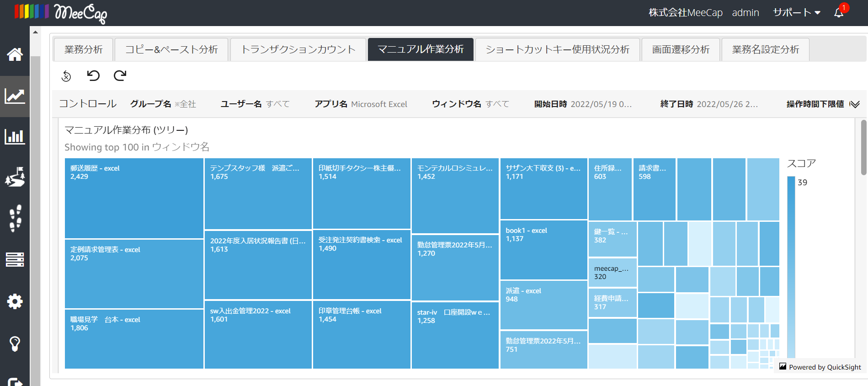
Task: Open the list rows sidebar icon
Action: [x=15, y=259]
